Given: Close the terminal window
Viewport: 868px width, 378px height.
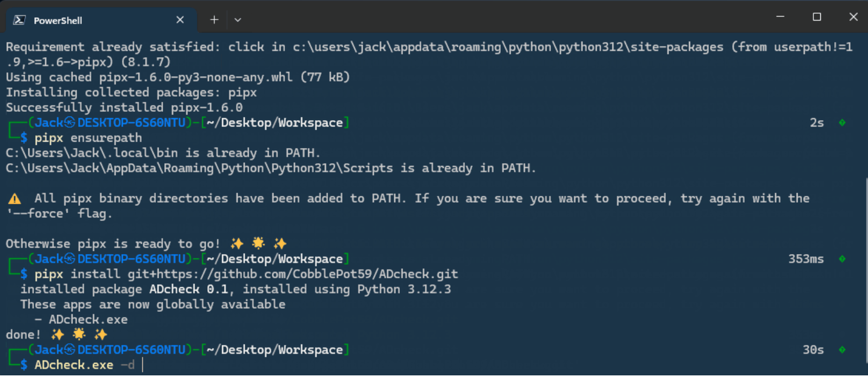Looking at the screenshot, I should point(853,17).
